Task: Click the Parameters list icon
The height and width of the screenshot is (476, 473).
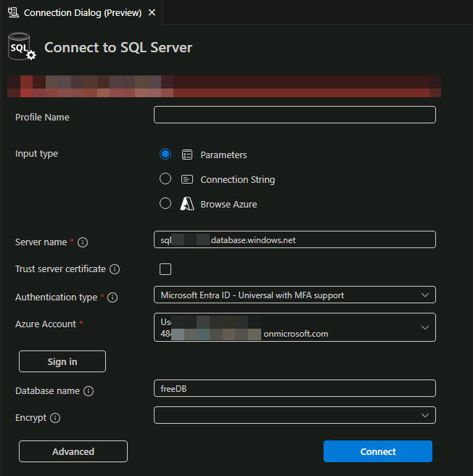Action: click(187, 155)
